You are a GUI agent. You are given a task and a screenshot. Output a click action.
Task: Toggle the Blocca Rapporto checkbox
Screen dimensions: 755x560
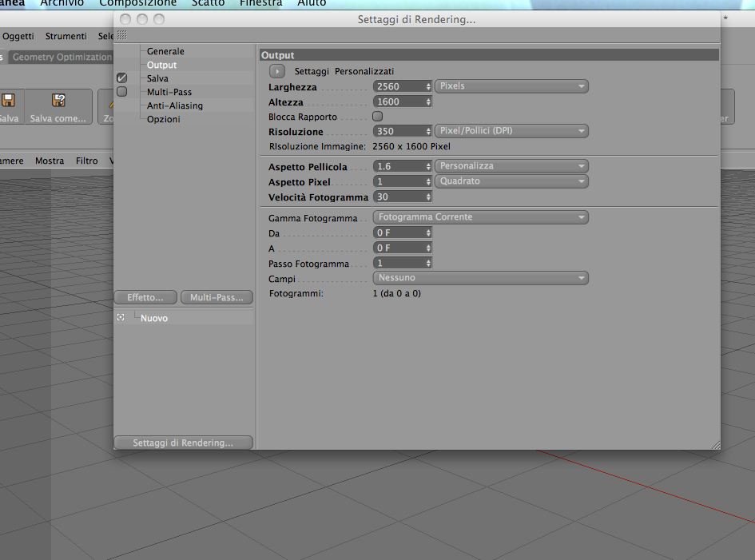pos(377,117)
